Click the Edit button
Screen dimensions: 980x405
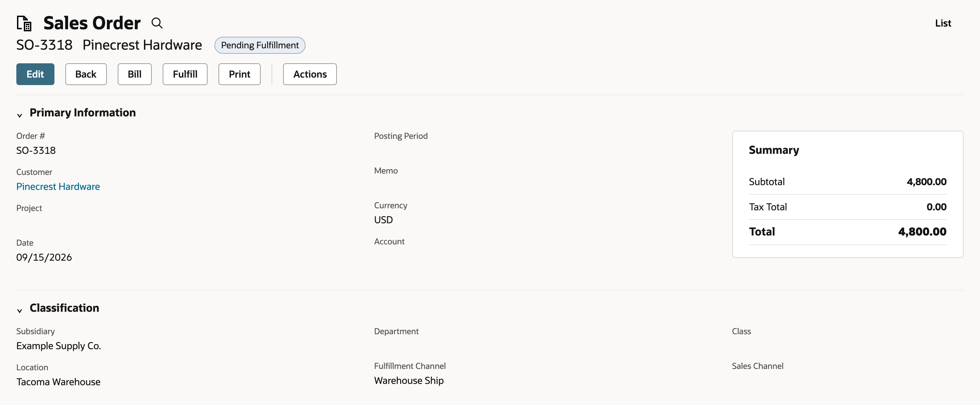pyautogui.click(x=35, y=74)
